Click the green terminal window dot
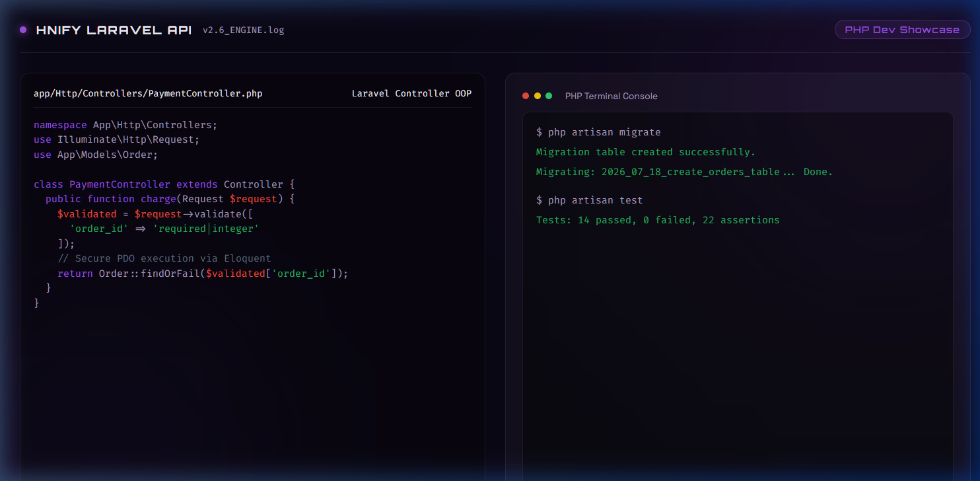Image resolution: width=980 pixels, height=481 pixels. 549,96
